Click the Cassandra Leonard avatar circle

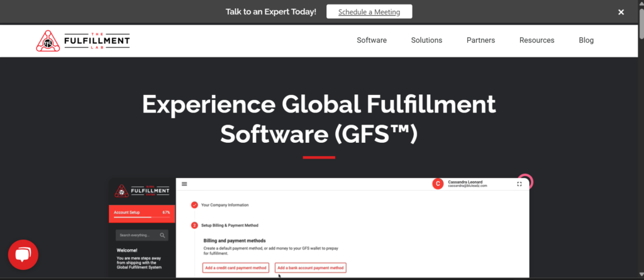438,184
